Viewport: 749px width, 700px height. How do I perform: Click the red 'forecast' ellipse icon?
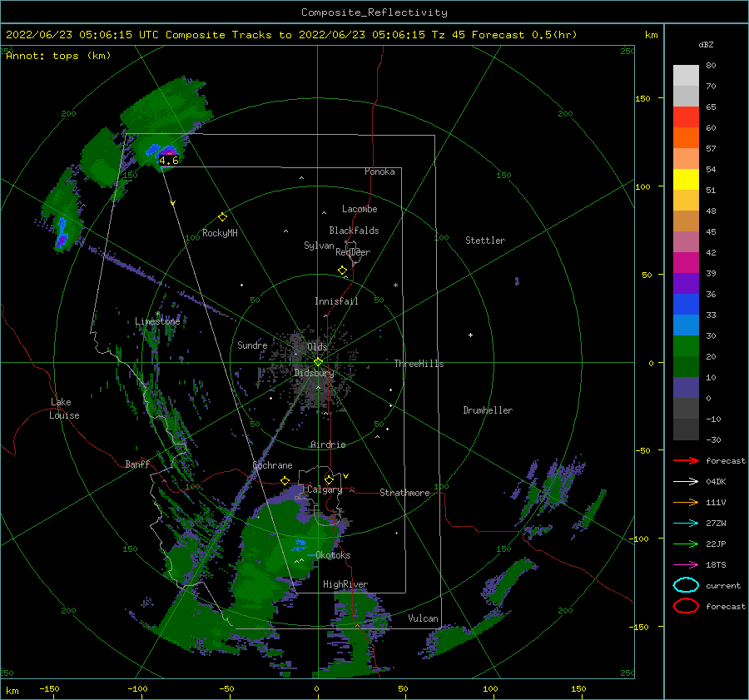pos(686,606)
